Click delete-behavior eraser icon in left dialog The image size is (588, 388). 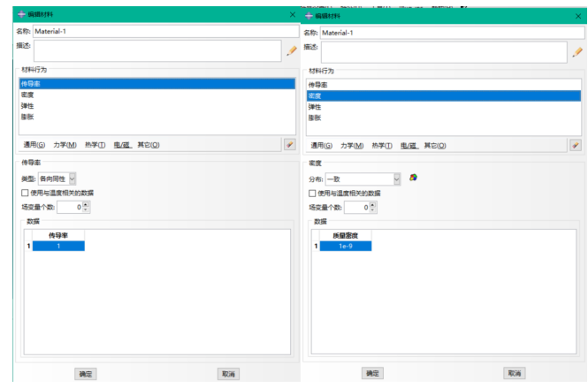point(289,145)
